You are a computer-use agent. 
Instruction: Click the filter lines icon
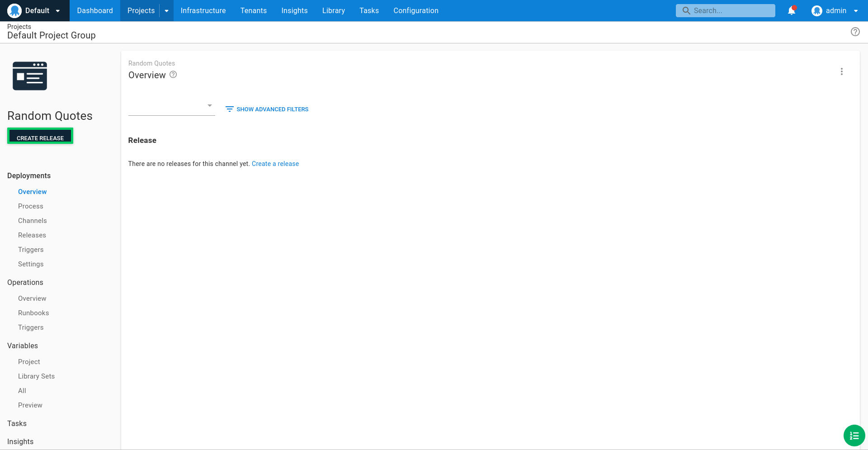click(x=230, y=109)
